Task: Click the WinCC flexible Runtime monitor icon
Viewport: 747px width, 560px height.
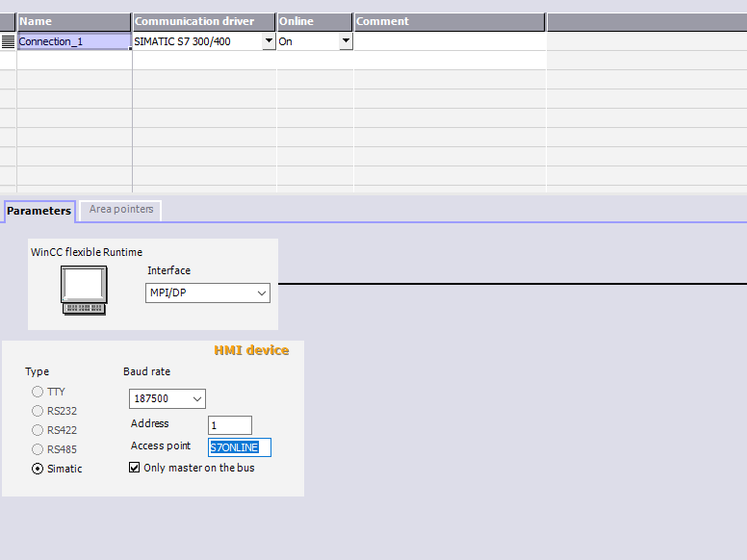Action: [84, 290]
